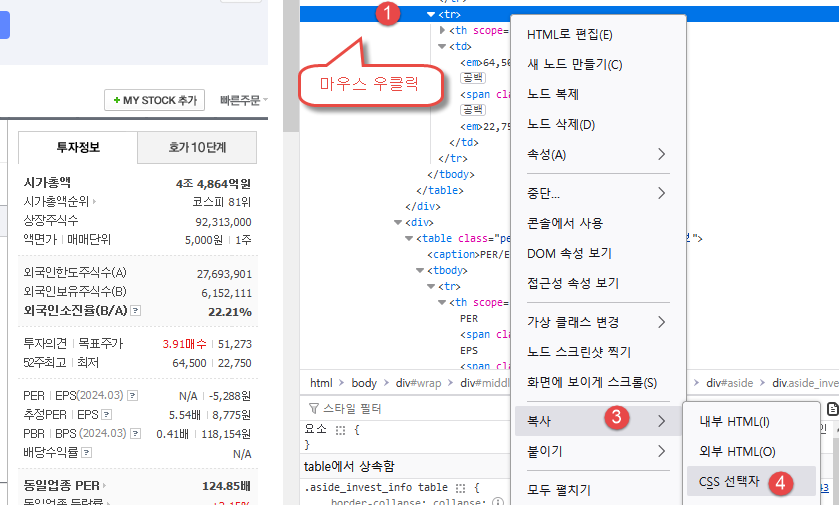Expand the th scope node under highlighted tr

click(443, 30)
